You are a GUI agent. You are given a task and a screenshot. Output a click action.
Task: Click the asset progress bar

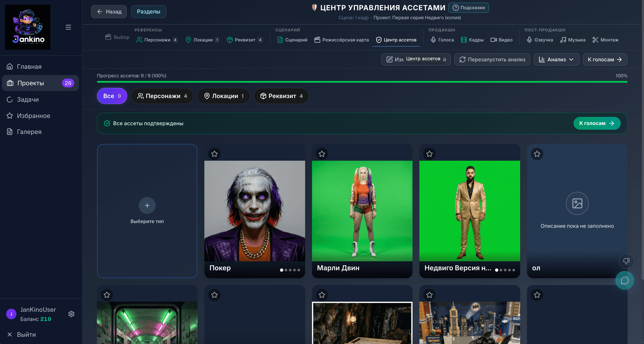coord(362,82)
